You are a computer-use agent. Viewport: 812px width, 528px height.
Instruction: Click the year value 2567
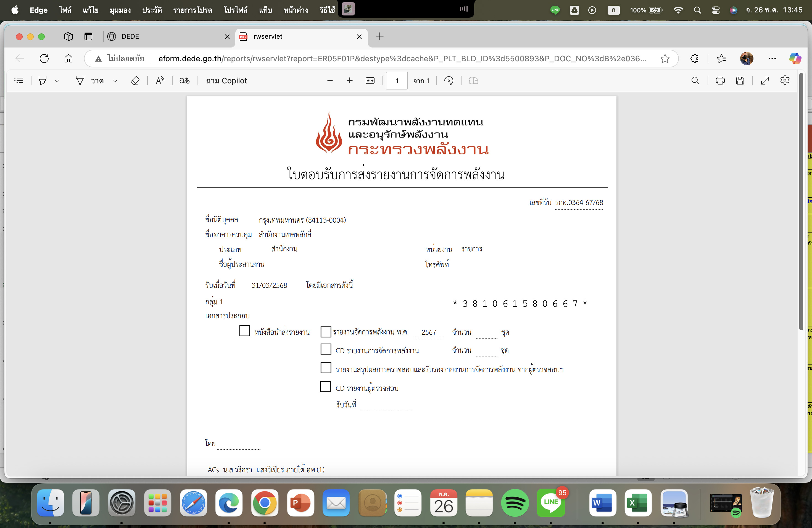(429, 332)
